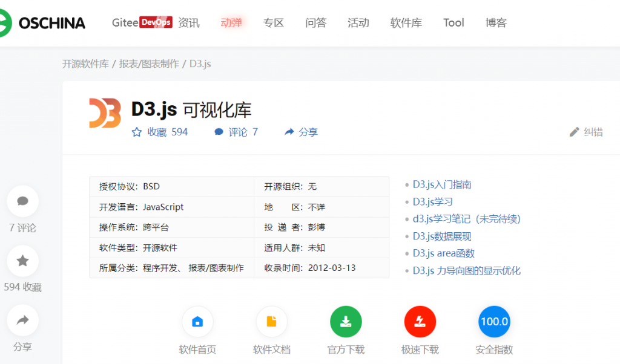Click the sidebar star favorite button
This screenshot has height=364, width=620.
coord(22,261)
